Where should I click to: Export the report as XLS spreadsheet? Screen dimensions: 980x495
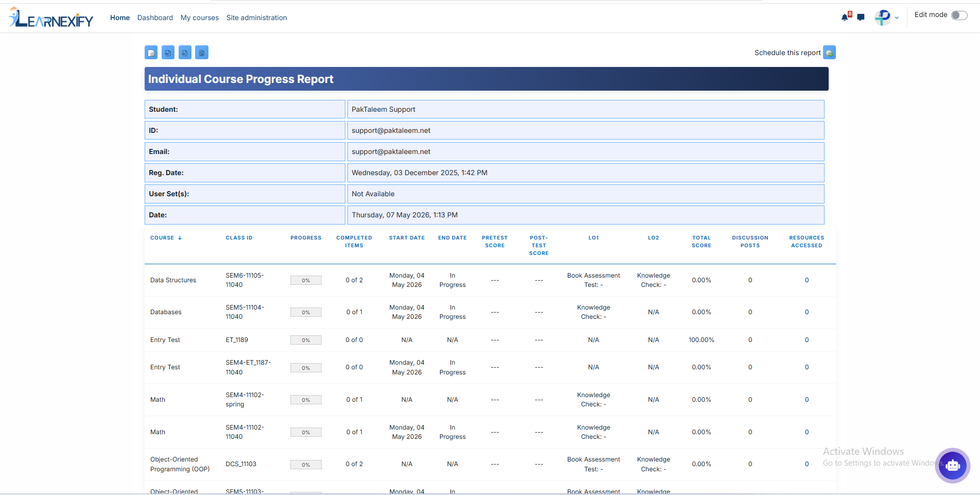[x=185, y=53]
